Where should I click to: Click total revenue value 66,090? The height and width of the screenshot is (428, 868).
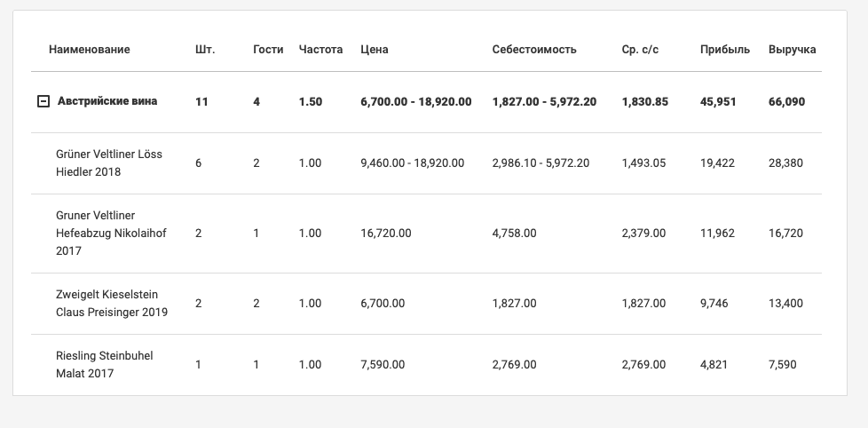click(x=786, y=102)
